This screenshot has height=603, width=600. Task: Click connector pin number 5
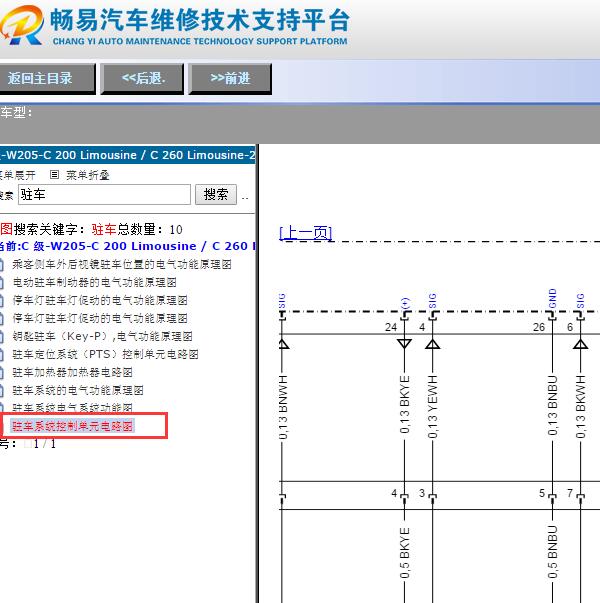click(x=542, y=493)
